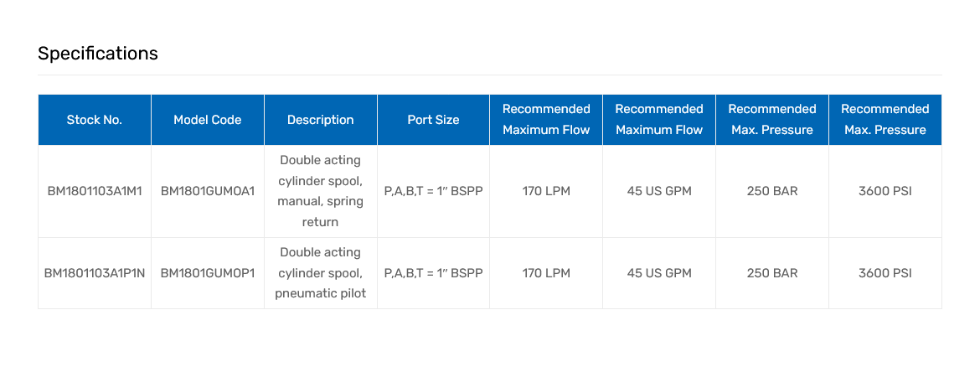
Task: Click the pneumatic pilot description cell
Action: click(321, 273)
